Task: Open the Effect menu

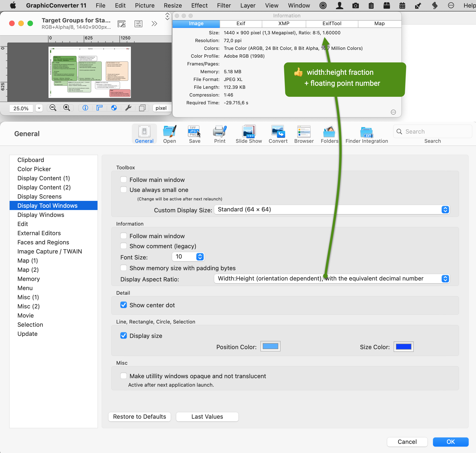Action: [x=199, y=5]
